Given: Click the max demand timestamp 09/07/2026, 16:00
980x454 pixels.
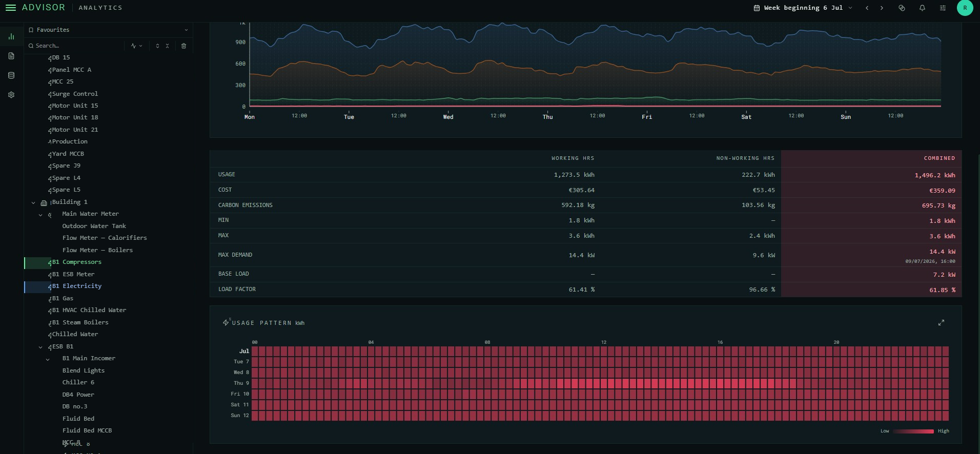Looking at the screenshot, I should 930,261.
